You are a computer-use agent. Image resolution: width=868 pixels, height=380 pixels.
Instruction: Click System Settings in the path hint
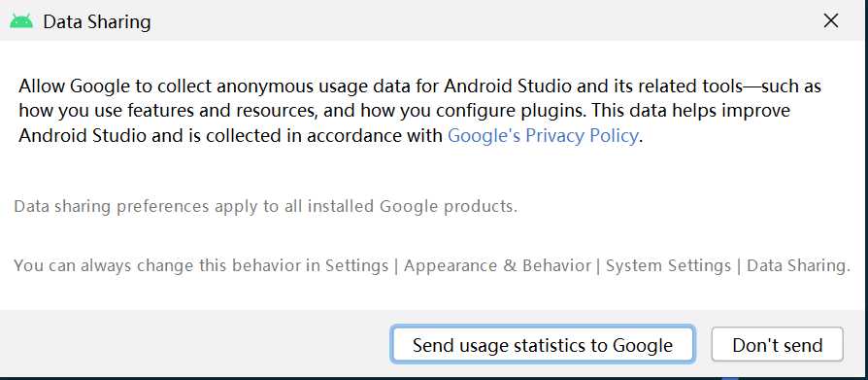coord(668,266)
